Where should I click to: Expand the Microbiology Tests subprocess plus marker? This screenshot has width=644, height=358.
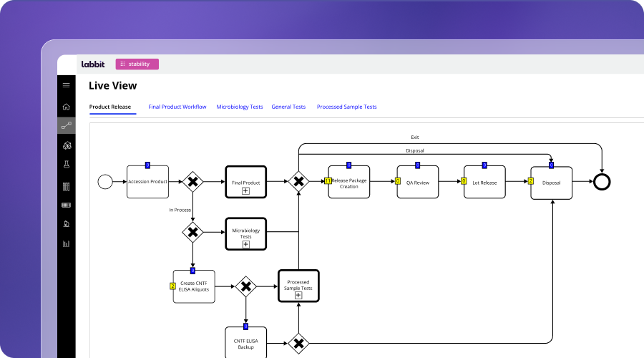pyautogui.click(x=245, y=245)
